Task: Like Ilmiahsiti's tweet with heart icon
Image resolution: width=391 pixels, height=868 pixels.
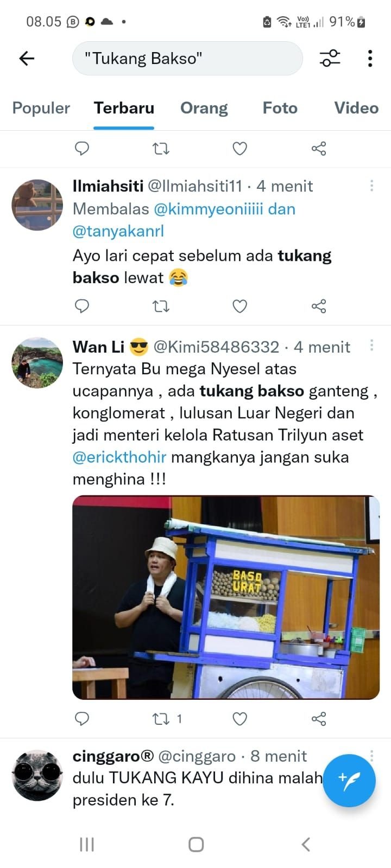Action: 239,307
